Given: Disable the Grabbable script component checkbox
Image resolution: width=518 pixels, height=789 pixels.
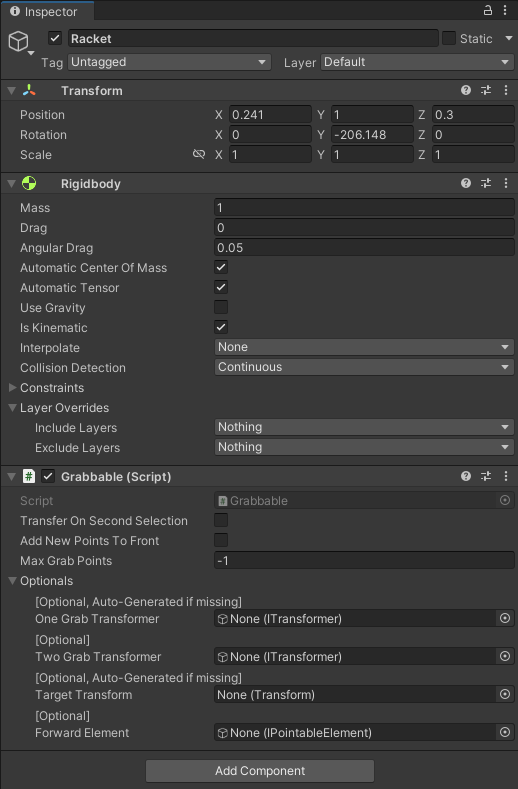Looking at the screenshot, I should (48, 476).
